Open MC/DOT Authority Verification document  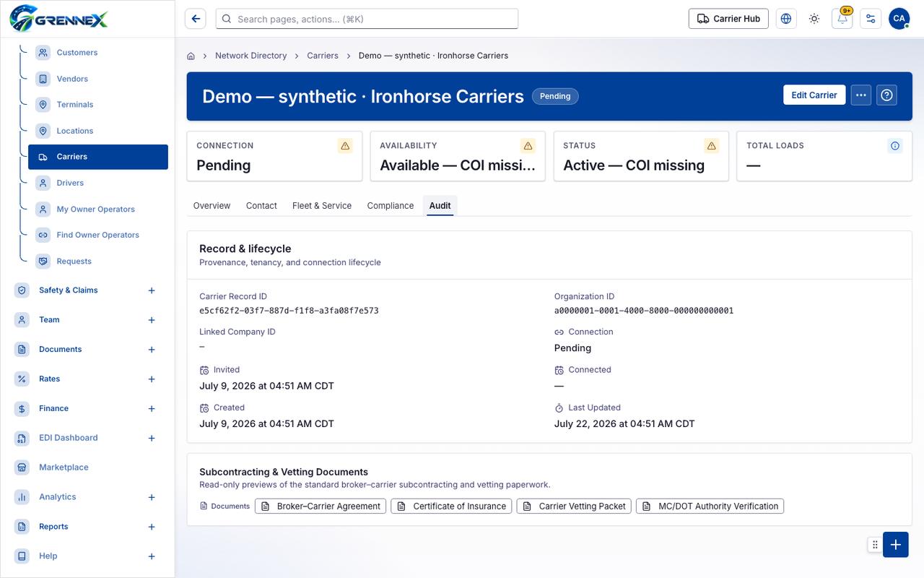pos(710,506)
